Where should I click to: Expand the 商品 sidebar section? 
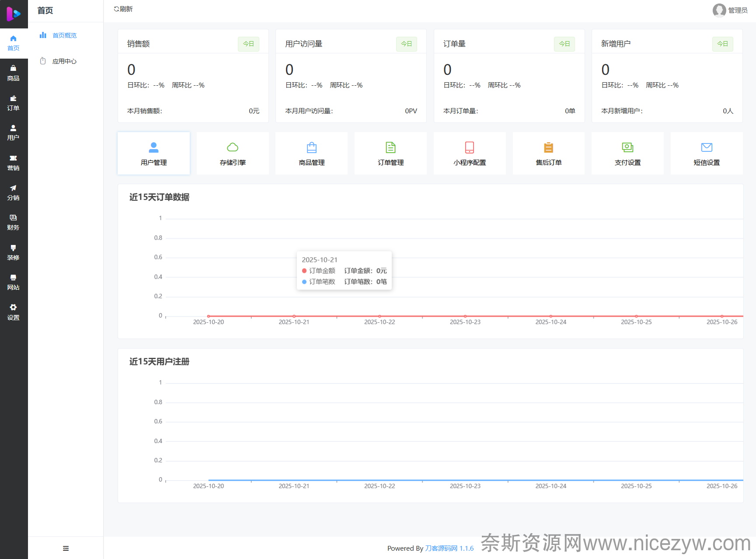pos(14,73)
